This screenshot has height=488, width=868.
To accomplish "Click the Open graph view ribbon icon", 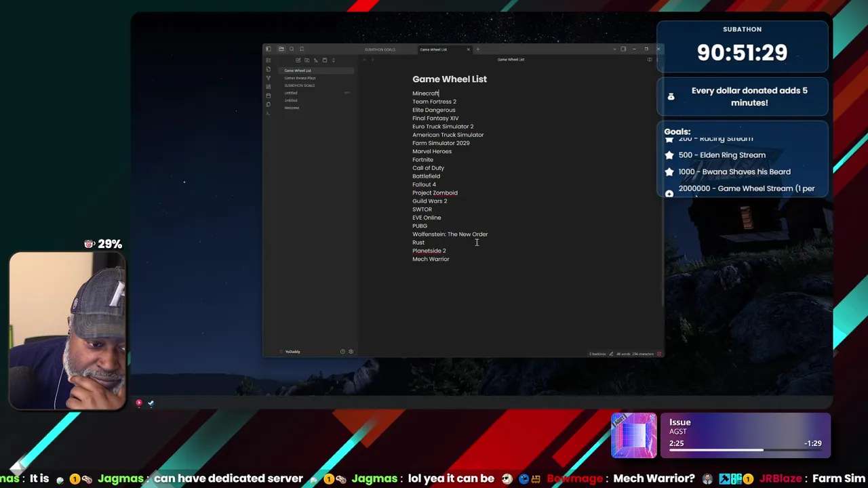I will (269, 78).
